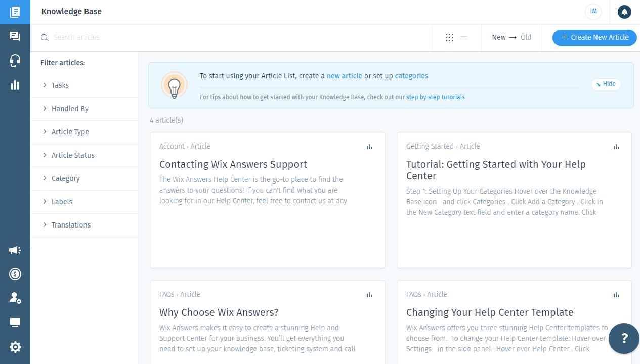Expand the Translations filter

point(71,225)
